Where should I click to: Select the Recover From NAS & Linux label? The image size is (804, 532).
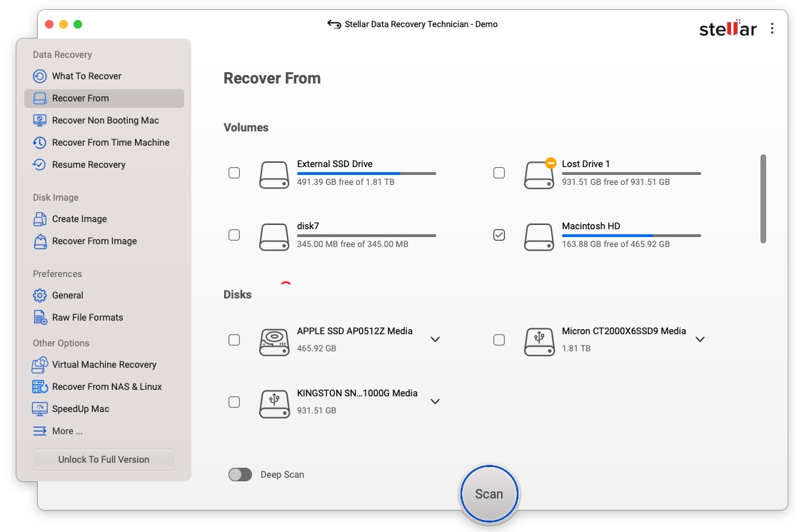pos(106,387)
